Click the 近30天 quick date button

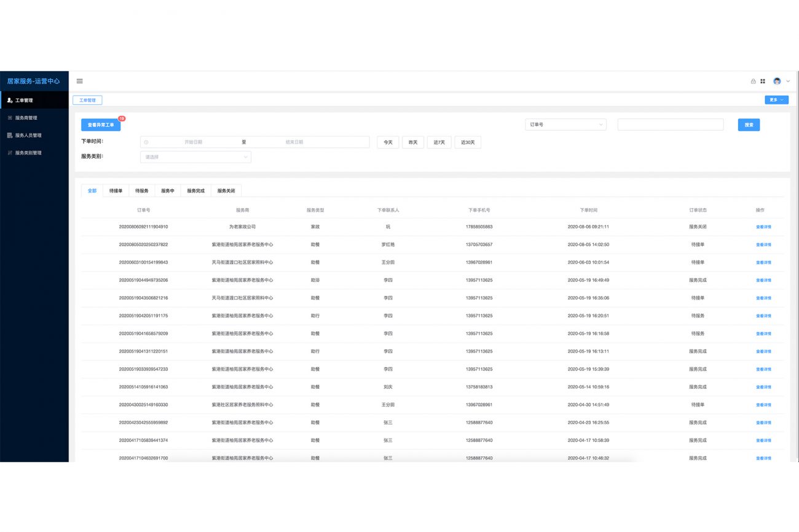(x=468, y=143)
